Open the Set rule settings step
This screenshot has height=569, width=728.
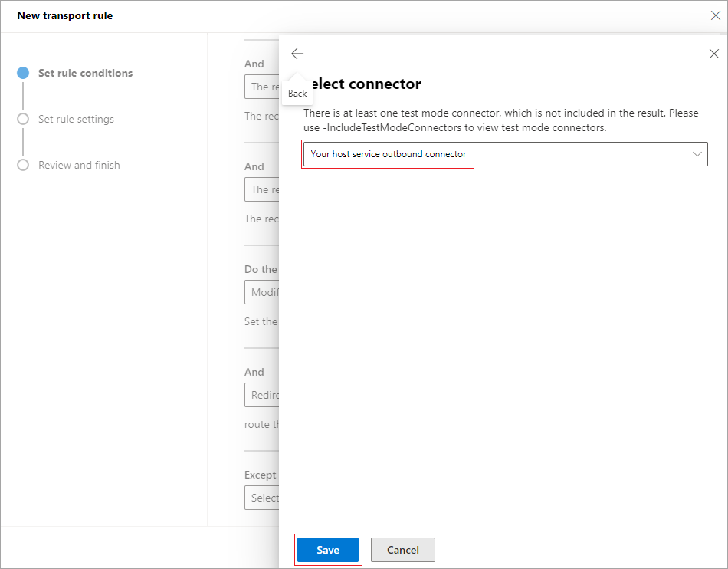click(x=76, y=120)
